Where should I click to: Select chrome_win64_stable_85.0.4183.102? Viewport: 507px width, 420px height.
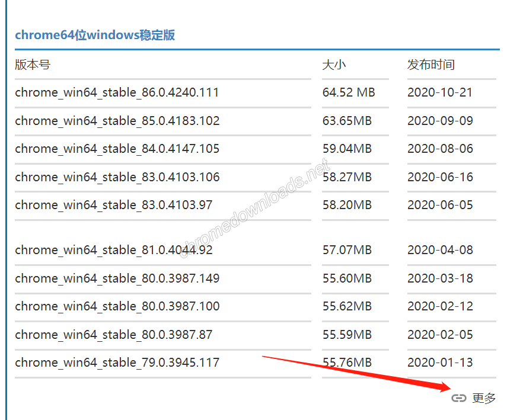pos(117,121)
